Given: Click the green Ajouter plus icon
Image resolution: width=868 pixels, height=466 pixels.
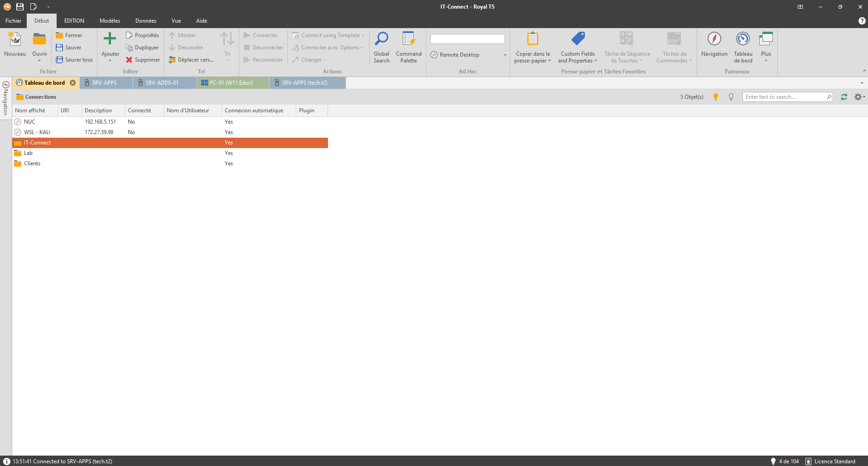Looking at the screenshot, I should pyautogui.click(x=110, y=39).
